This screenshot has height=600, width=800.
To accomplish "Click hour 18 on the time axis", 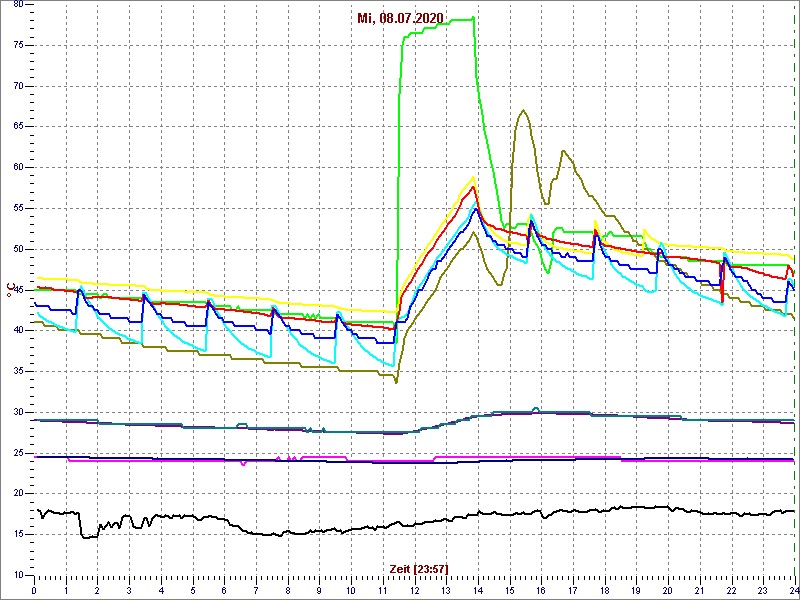I will click(604, 589).
